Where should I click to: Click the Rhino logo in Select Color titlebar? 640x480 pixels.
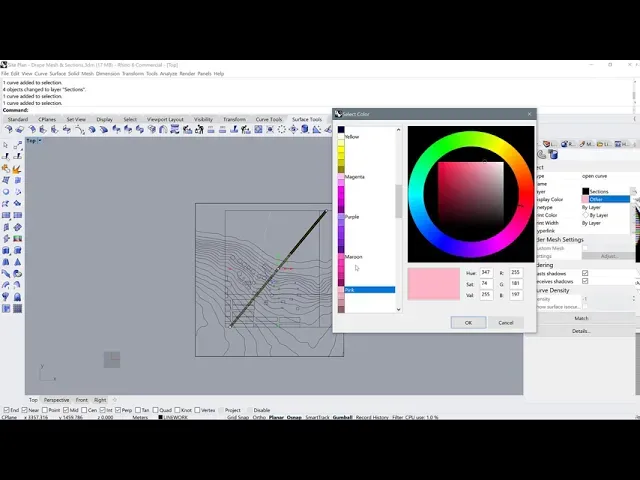pyautogui.click(x=338, y=114)
